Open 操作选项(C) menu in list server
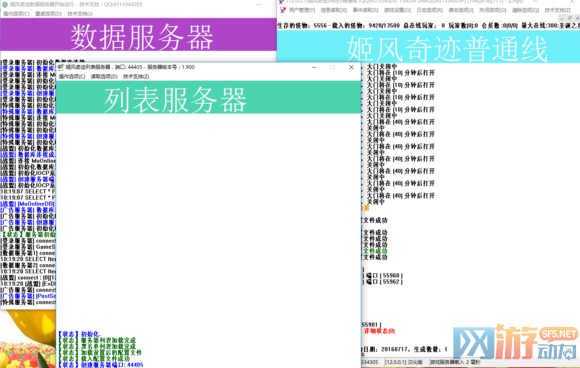 72,77
